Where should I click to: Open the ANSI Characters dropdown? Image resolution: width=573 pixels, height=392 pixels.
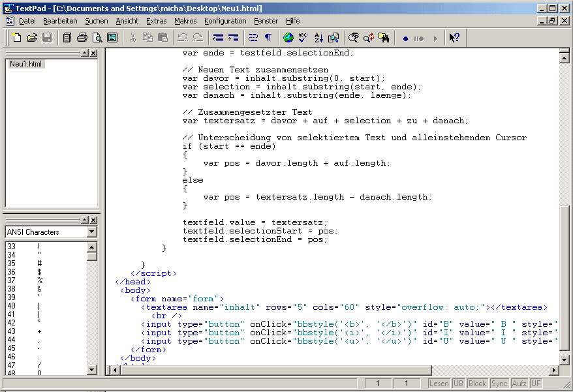click(91, 232)
